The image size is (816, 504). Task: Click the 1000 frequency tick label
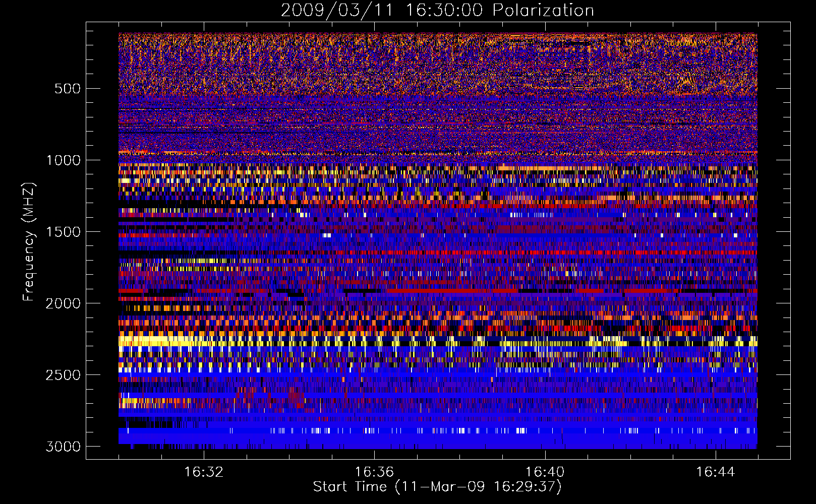pos(63,160)
